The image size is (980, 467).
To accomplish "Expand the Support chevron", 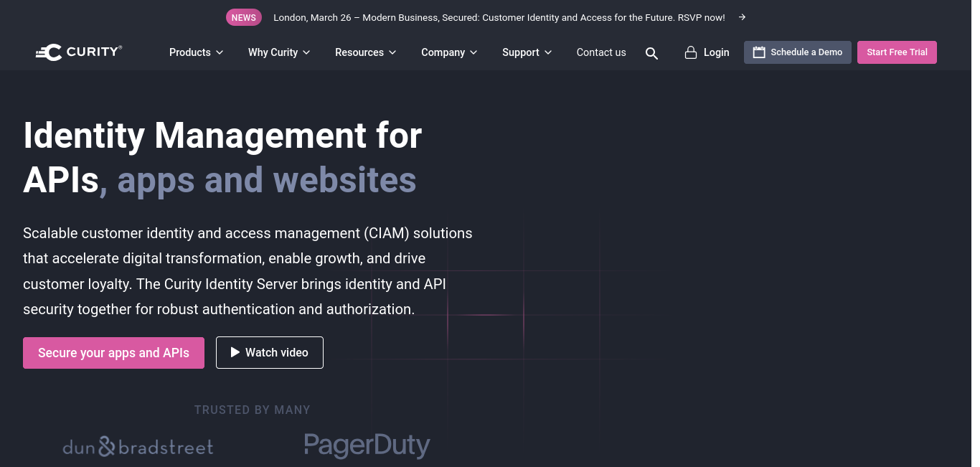I will click(x=548, y=52).
